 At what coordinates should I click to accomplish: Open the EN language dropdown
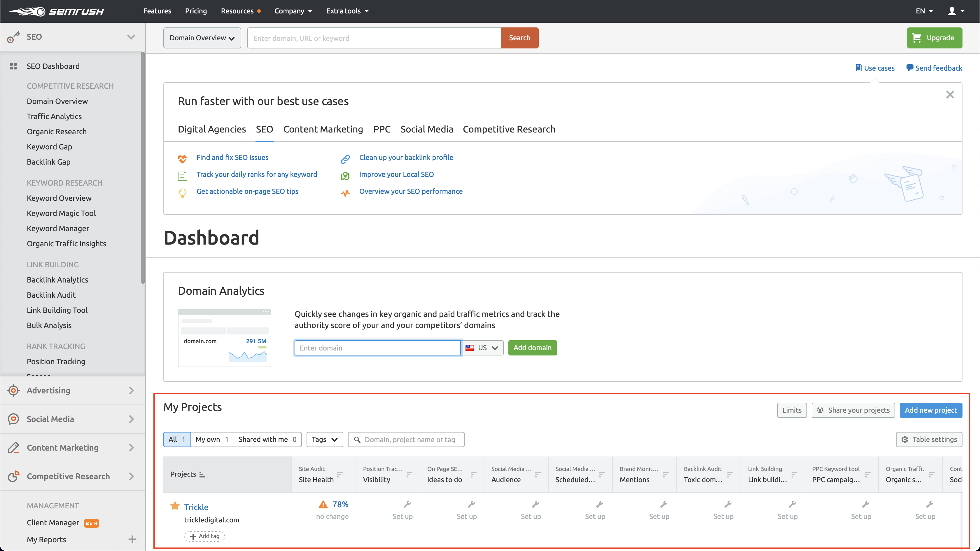pos(924,11)
